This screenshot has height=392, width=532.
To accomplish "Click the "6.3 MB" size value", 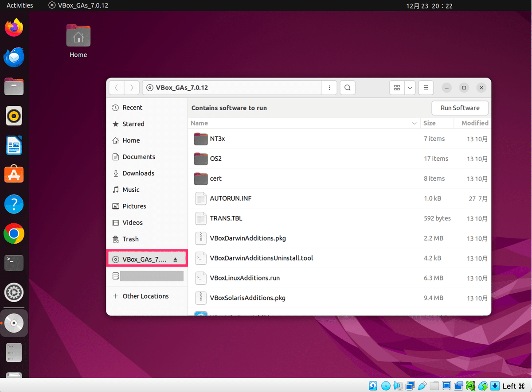I will (433, 278).
